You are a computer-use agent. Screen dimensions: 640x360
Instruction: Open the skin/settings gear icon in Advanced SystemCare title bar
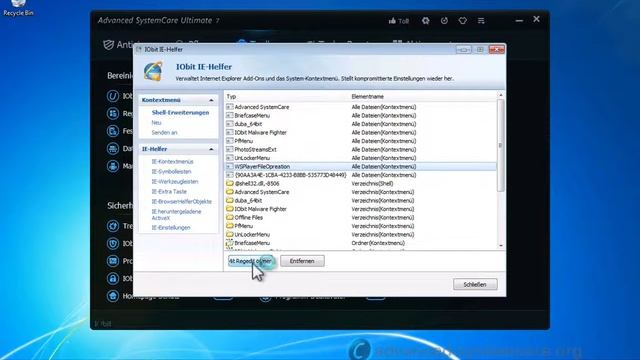point(425,20)
